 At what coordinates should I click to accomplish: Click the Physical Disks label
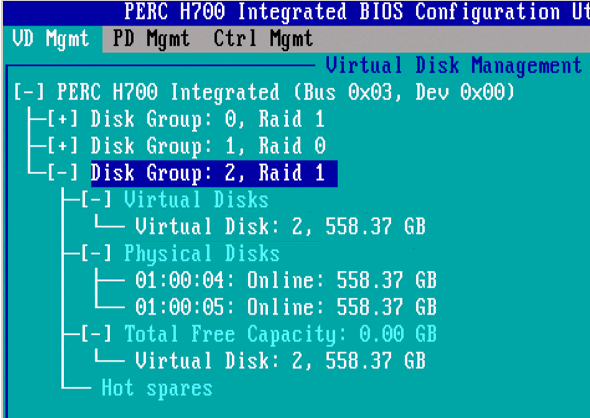click(x=202, y=253)
